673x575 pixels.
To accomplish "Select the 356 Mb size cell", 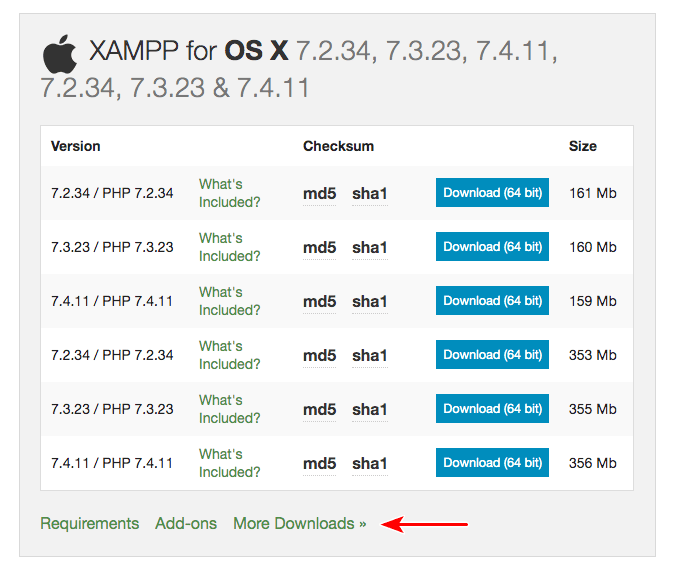I will click(593, 463).
